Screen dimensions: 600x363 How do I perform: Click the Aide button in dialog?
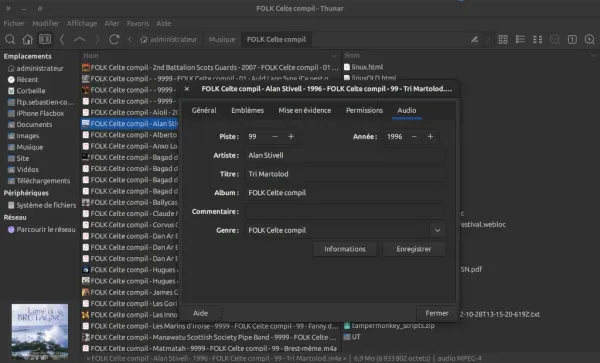pyautogui.click(x=201, y=313)
